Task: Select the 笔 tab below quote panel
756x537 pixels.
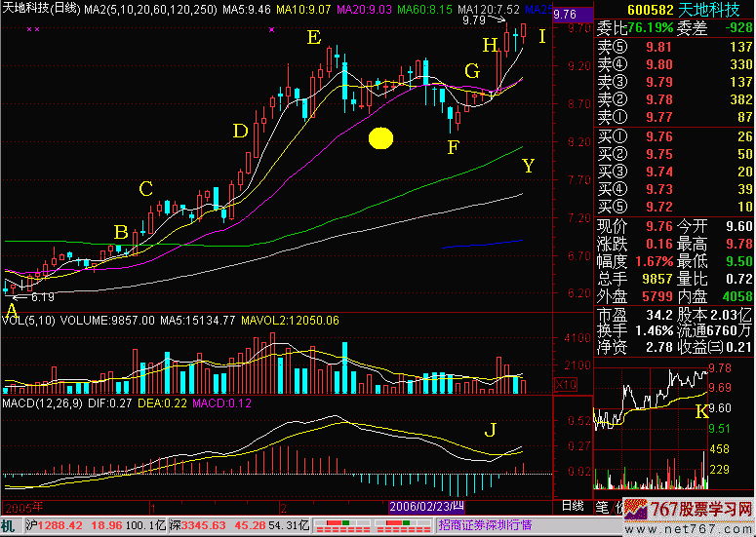Action: 602,506
